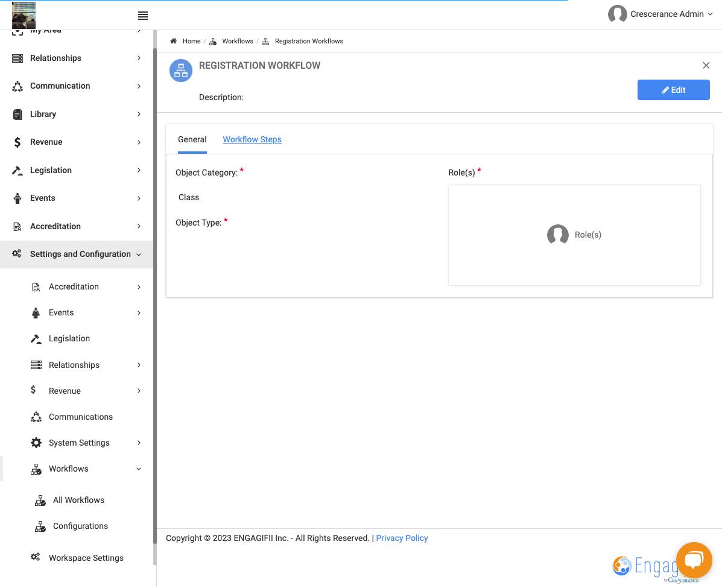
Task: Expand the Relationships main menu chevron
Action: tap(139, 58)
